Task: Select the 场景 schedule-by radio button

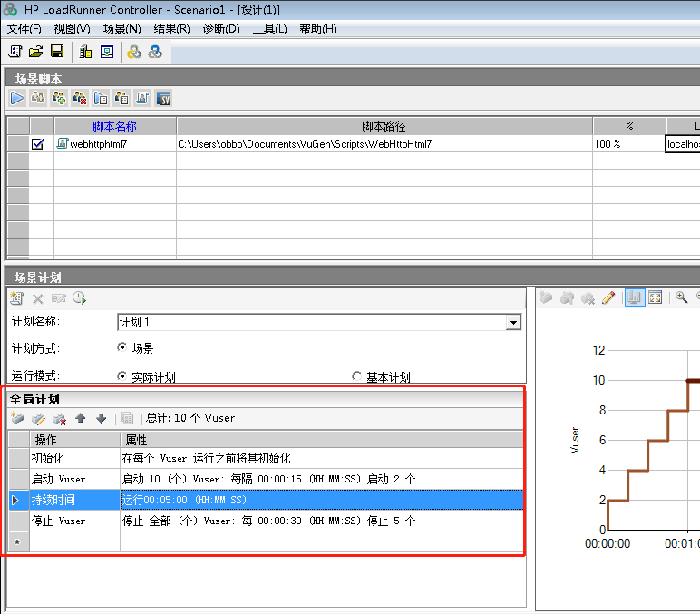Action: [122, 348]
